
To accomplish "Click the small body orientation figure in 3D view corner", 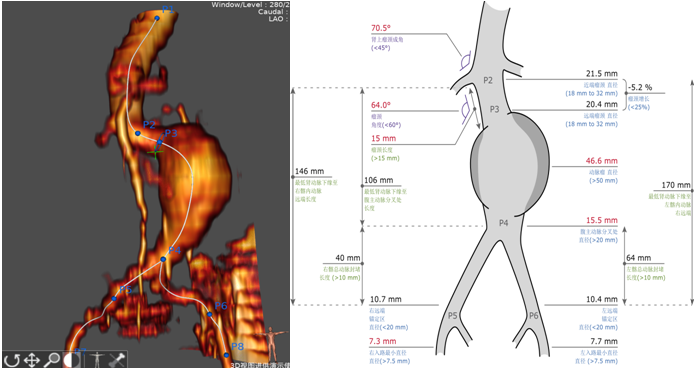I will coord(272,343).
